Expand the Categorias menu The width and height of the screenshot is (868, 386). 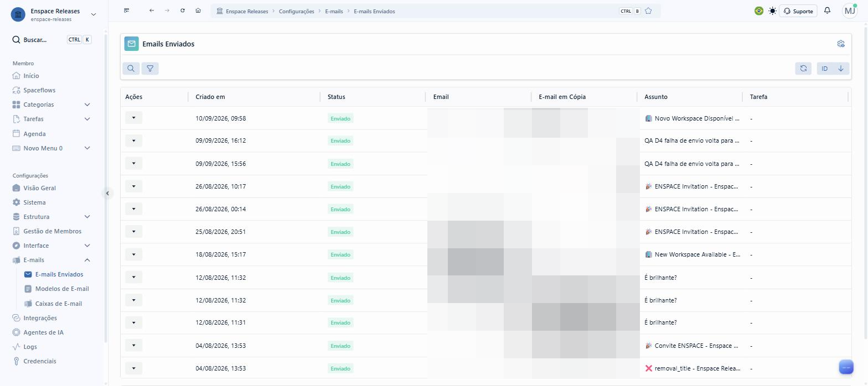coord(51,105)
